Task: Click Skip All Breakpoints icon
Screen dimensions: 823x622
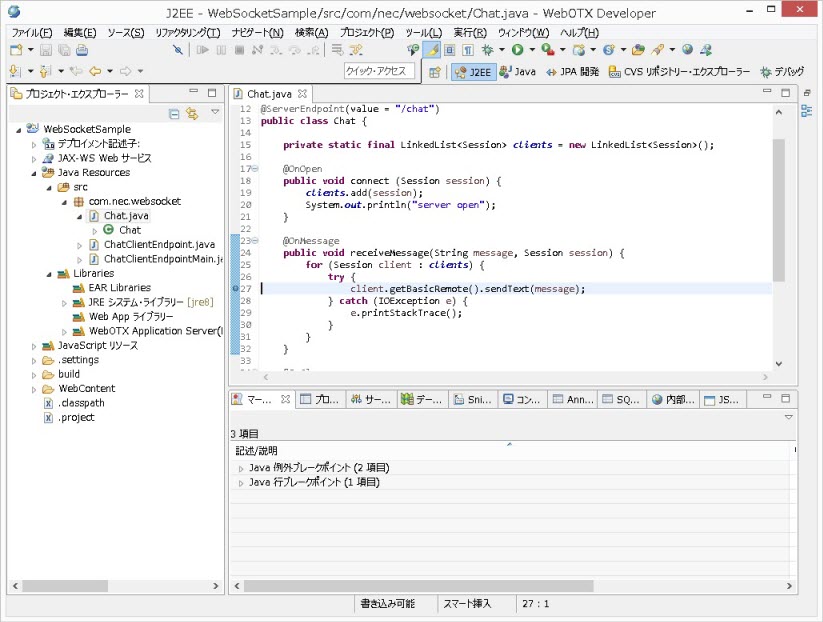Action: [x=178, y=50]
